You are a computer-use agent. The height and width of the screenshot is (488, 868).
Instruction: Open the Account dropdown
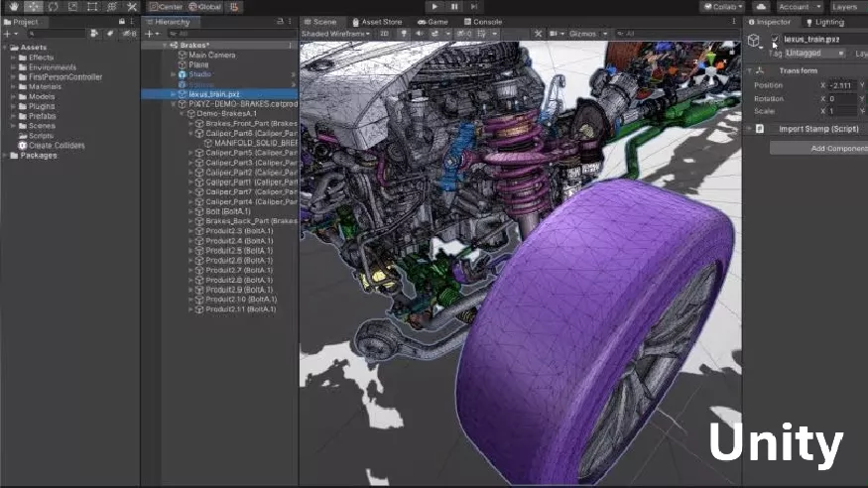(800, 7)
